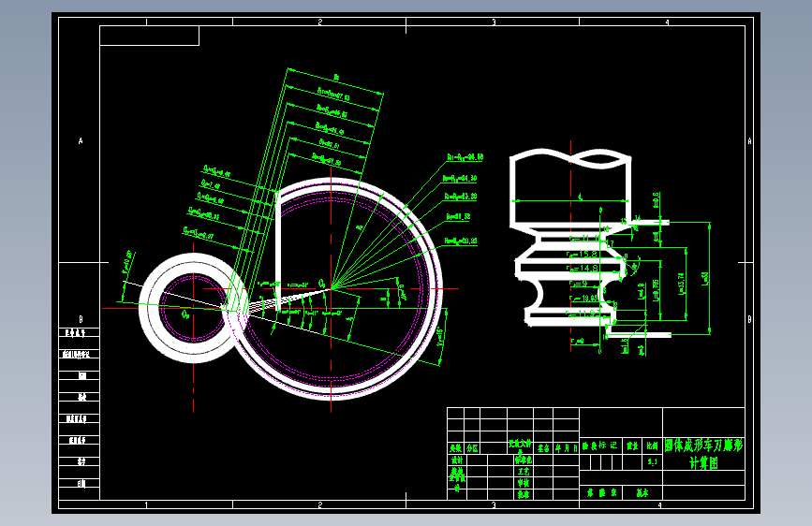Click the 分区 cell in revision table
This screenshot has height=526, width=812.
point(472,448)
